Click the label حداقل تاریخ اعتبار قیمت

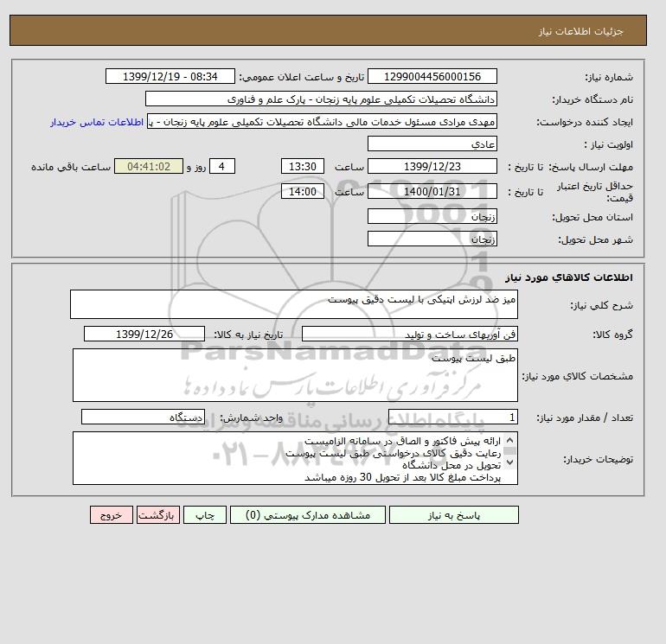(x=595, y=192)
